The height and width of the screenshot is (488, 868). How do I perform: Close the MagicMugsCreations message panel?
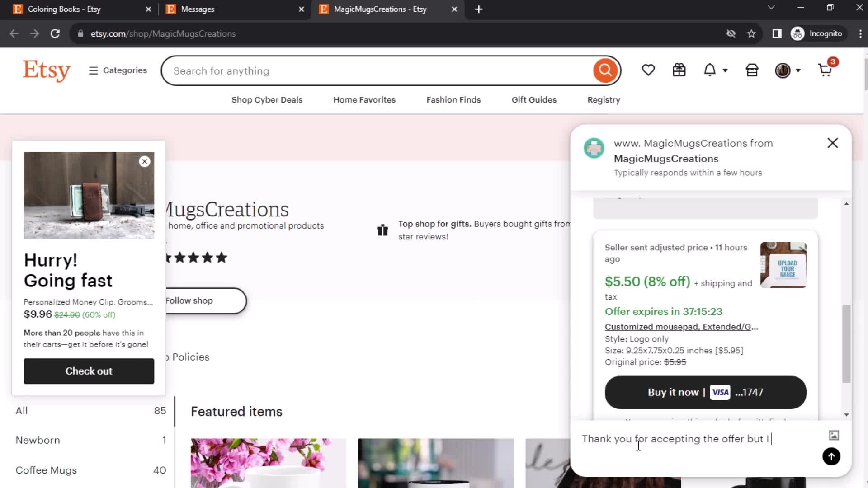[833, 143]
